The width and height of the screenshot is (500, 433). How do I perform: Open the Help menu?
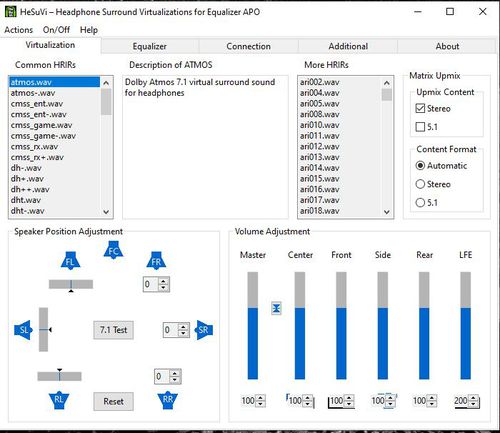pos(89,30)
